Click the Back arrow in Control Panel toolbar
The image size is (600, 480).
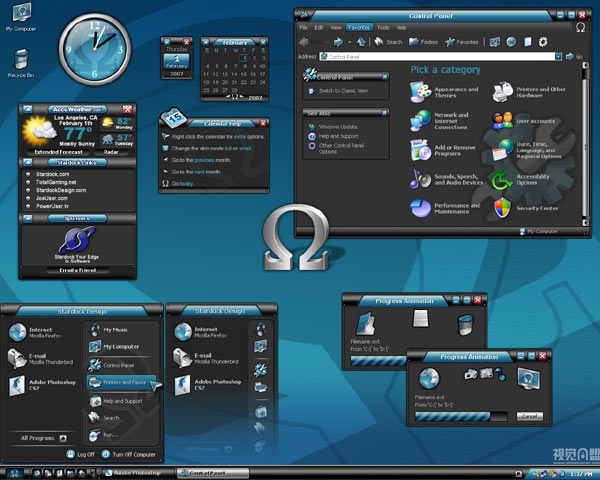click(x=305, y=42)
